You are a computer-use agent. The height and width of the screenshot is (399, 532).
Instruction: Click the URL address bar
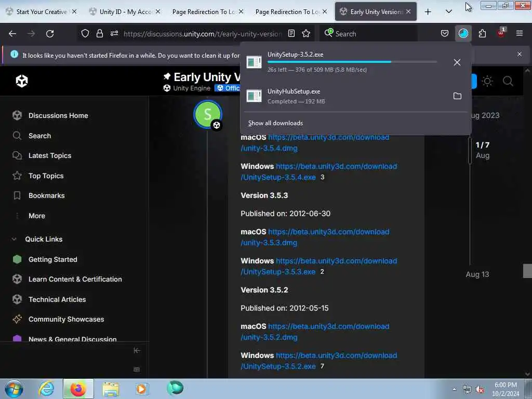click(202, 34)
